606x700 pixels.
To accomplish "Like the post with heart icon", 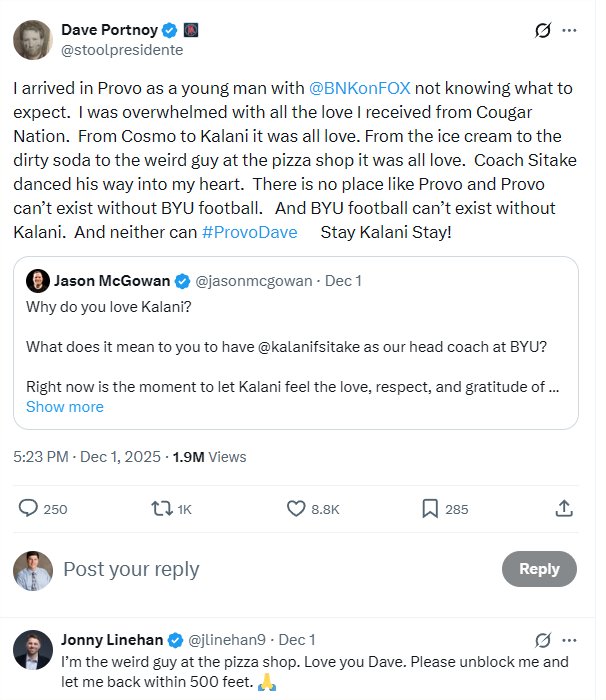I will click(296, 509).
